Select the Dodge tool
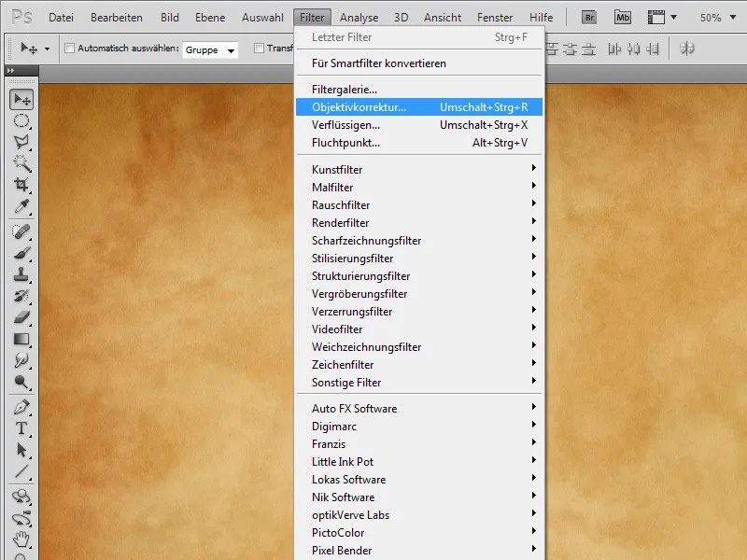The width and height of the screenshot is (747, 560). (x=21, y=382)
